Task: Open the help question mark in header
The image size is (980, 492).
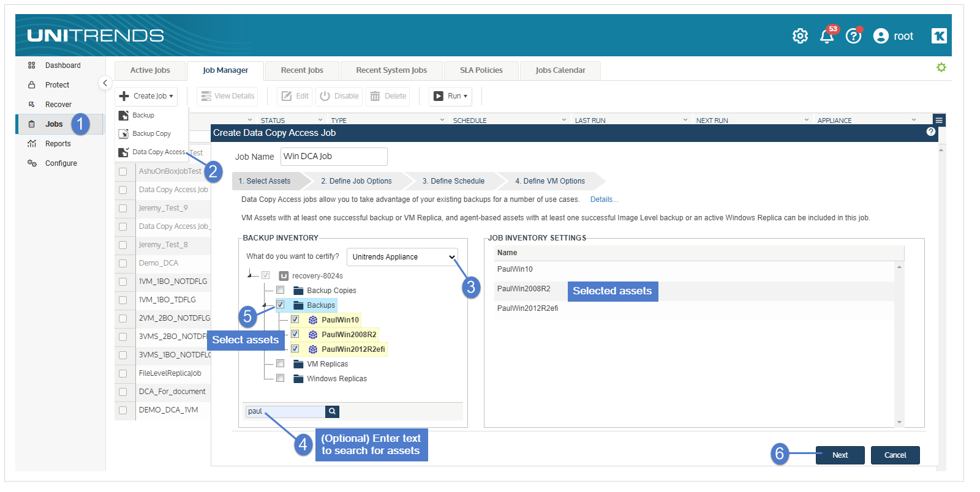Action: pos(853,36)
